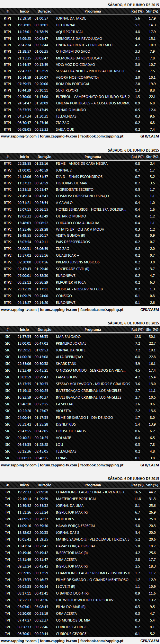Screen dimensions: 160x644
Task: Select the SURF REPORT row in RTP1
Action: tap(80, 90)
